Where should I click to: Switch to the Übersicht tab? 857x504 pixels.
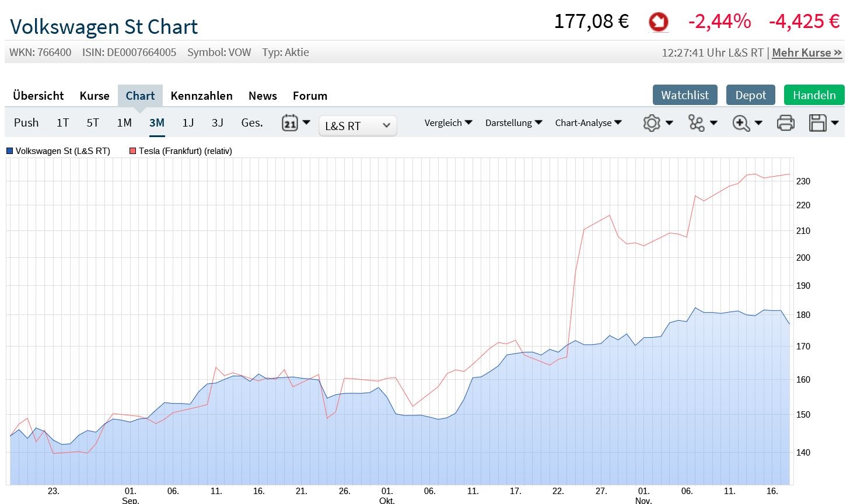pos(39,96)
